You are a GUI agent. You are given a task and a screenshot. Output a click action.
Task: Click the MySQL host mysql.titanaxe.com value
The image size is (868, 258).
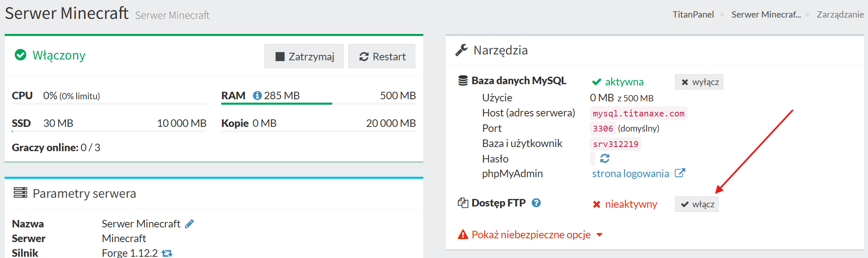click(x=638, y=114)
